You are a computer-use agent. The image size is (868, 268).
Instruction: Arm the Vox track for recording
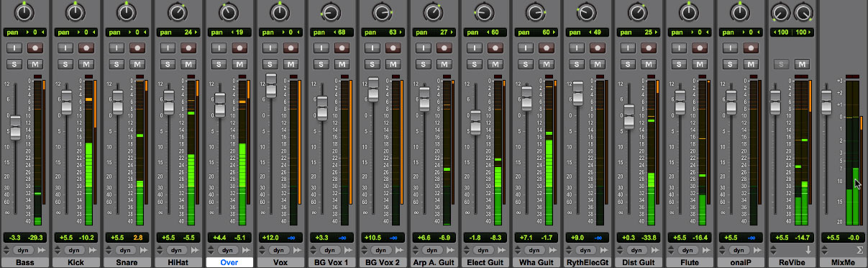(290, 48)
